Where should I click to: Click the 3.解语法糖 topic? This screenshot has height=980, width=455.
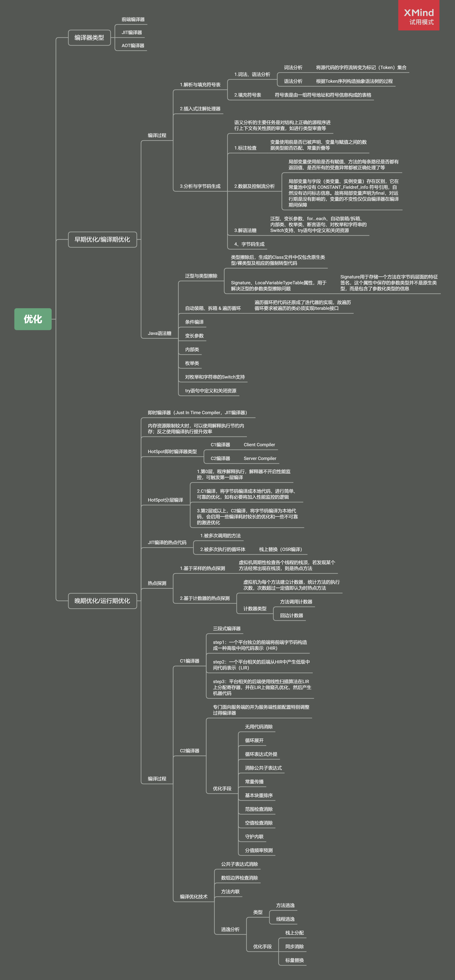click(245, 230)
